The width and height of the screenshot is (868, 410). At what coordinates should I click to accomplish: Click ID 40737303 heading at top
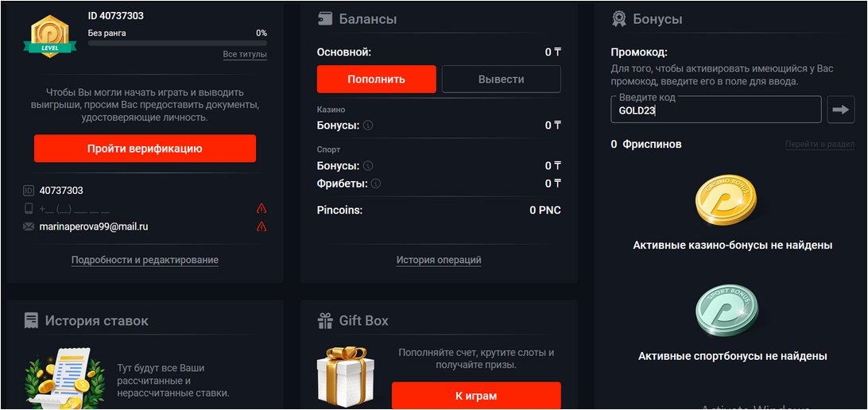pos(116,16)
